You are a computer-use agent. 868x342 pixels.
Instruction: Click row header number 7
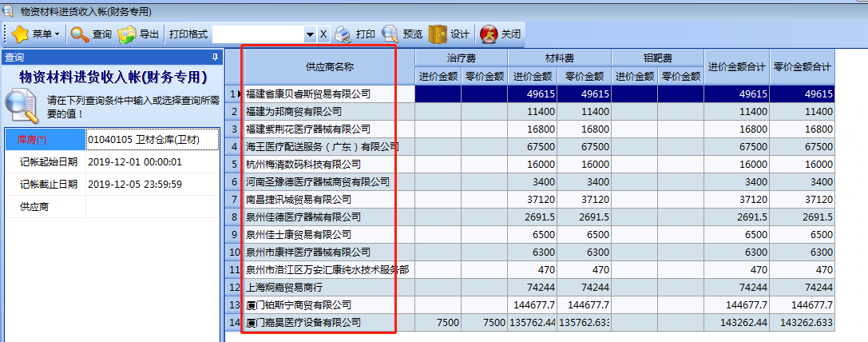point(234,200)
